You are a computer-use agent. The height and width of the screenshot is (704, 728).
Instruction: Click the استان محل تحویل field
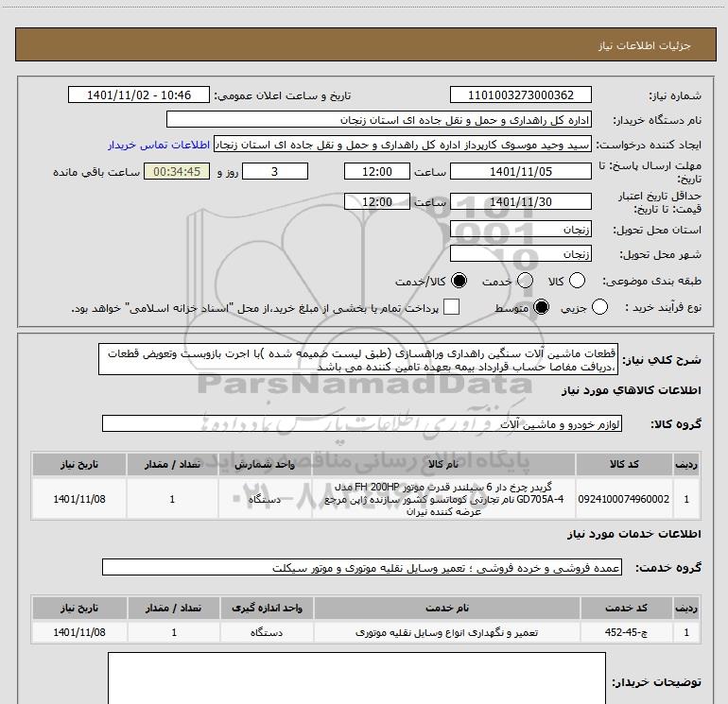pyautogui.click(x=520, y=230)
